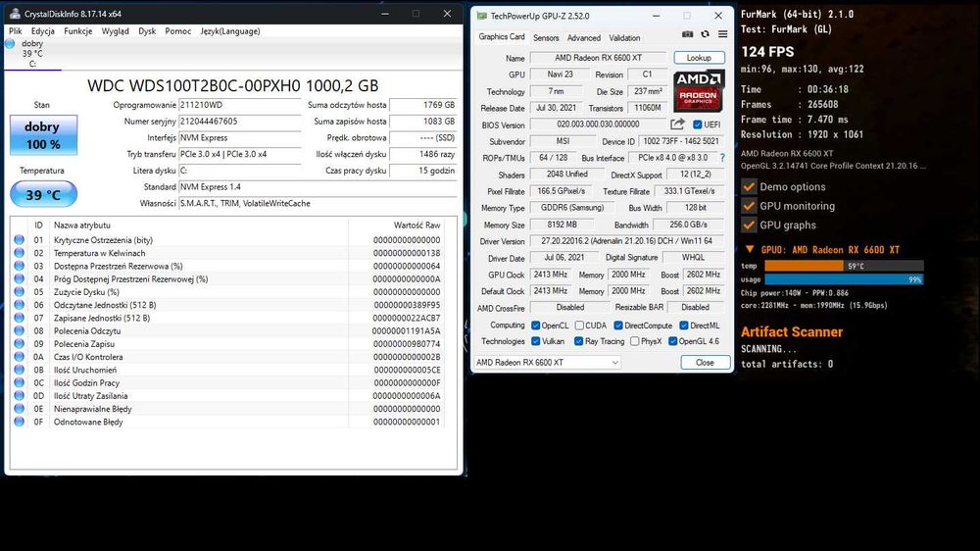This screenshot has height=551, width=980.
Task: Click the Standard NVM Express 1.4 field
Action: (318, 186)
